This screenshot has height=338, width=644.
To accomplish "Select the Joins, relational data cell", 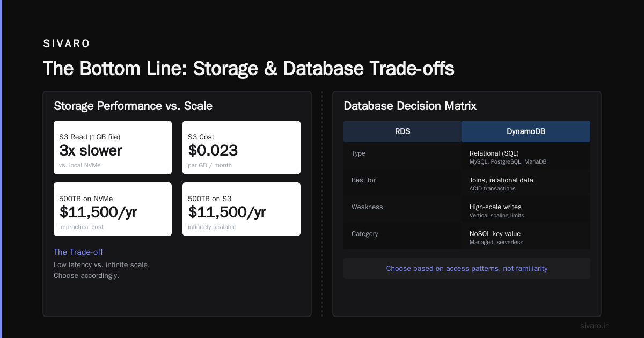I will coord(526,182).
